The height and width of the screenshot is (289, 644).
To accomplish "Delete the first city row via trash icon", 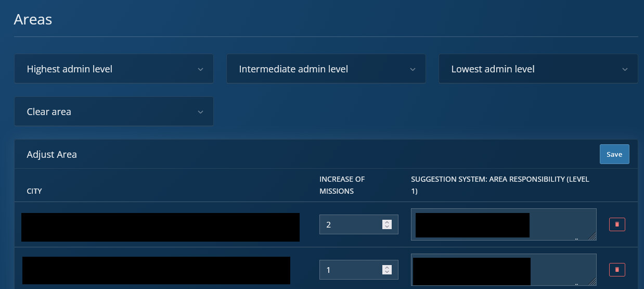I will click(617, 224).
